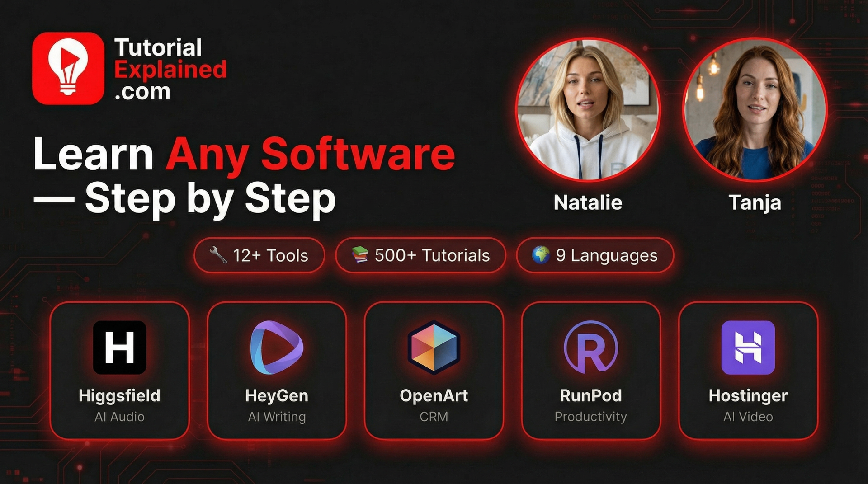Viewport: 868px width, 484px height.
Task: Open Tanja's circular profile photo
Action: pyautogui.click(x=755, y=109)
